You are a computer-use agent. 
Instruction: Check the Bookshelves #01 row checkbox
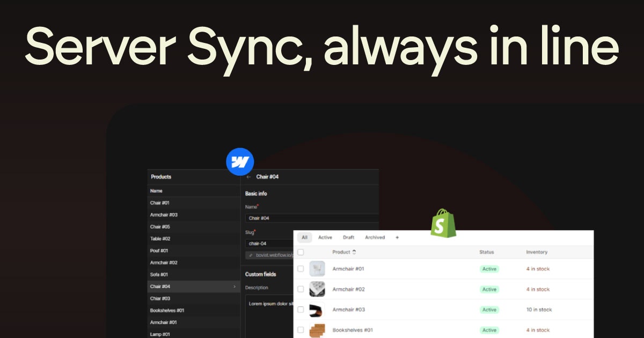301,330
